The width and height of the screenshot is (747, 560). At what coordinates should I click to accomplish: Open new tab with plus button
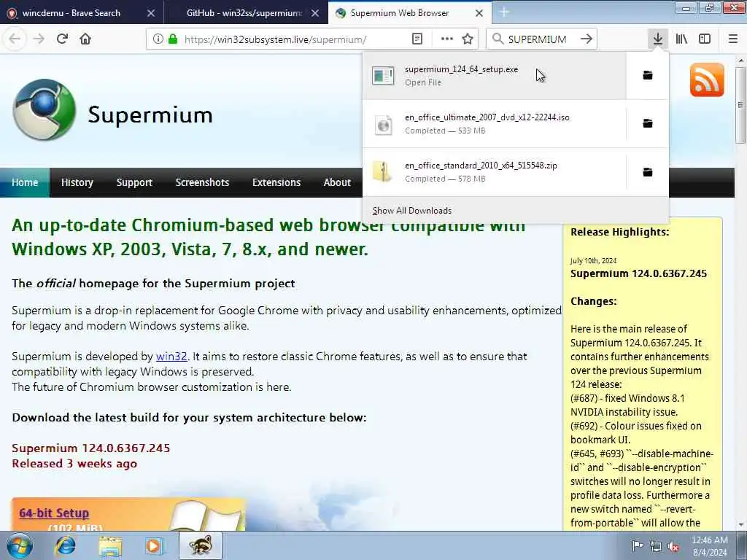click(504, 12)
